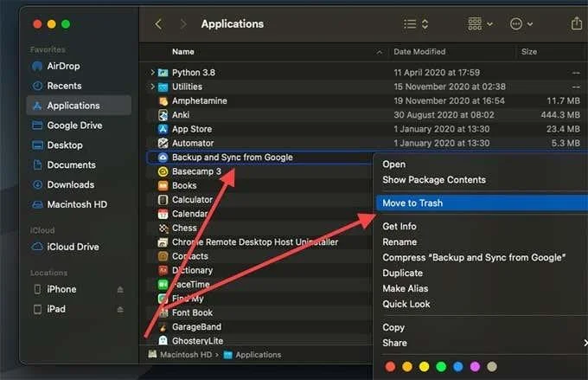Image resolution: width=588 pixels, height=380 pixels.
Task: Click the Utilities folder icon
Action: click(163, 87)
